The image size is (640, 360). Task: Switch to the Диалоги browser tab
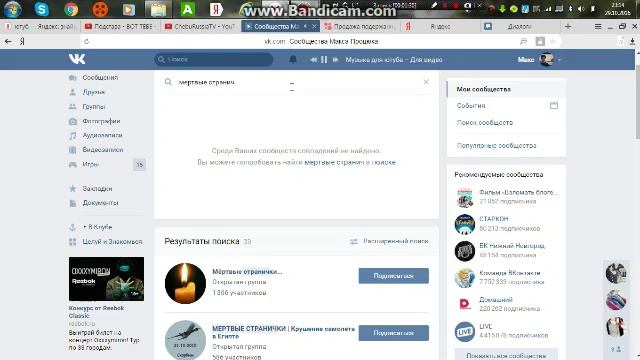coord(519,27)
